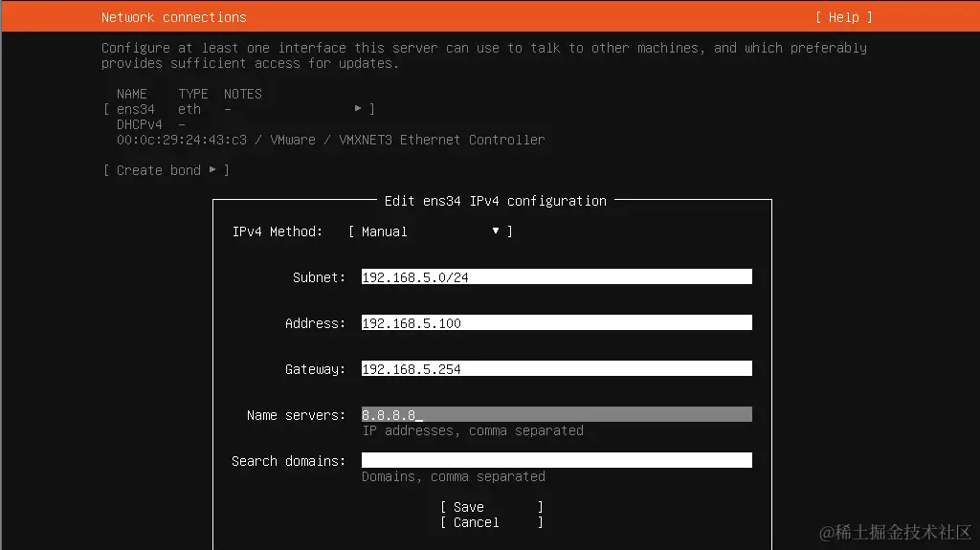The width and height of the screenshot is (980, 550).
Task: Click the NAME column header
Action: click(x=132, y=94)
